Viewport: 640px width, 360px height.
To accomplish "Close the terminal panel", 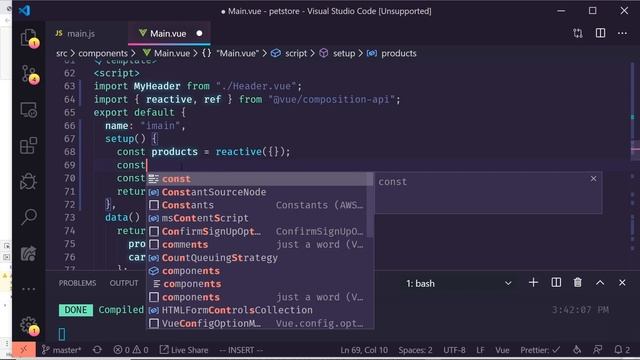I will tap(622, 283).
